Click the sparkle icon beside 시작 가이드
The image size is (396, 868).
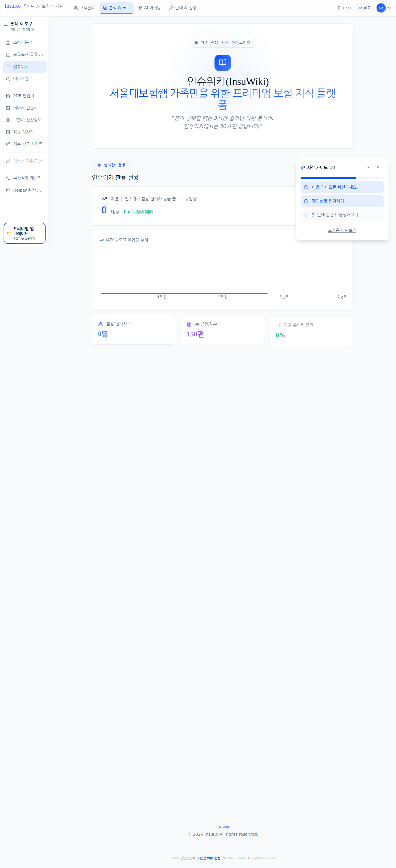pos(303,167)
